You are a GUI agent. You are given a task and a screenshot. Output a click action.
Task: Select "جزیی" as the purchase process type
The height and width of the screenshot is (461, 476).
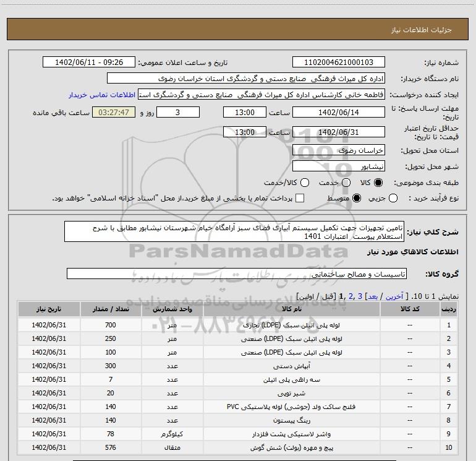tap(412, 199)
